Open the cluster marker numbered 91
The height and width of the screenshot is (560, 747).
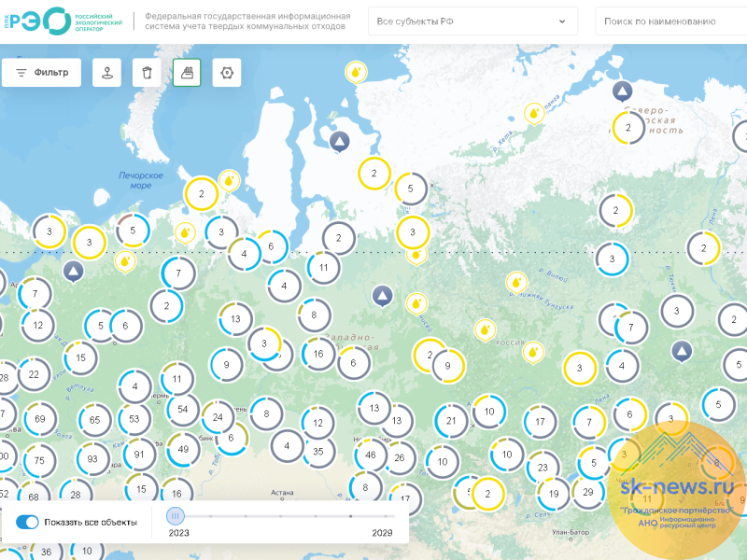139,455
